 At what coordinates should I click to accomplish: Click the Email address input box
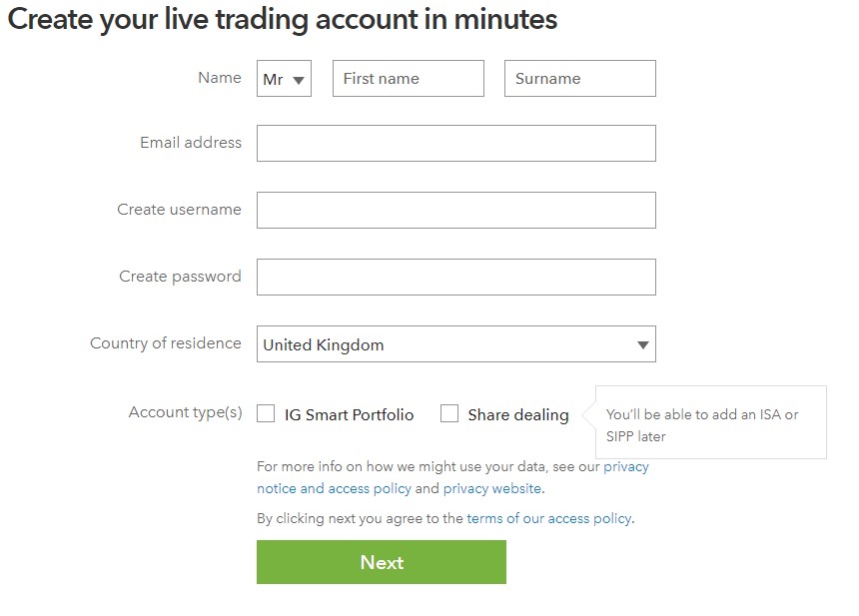(455, 143)
